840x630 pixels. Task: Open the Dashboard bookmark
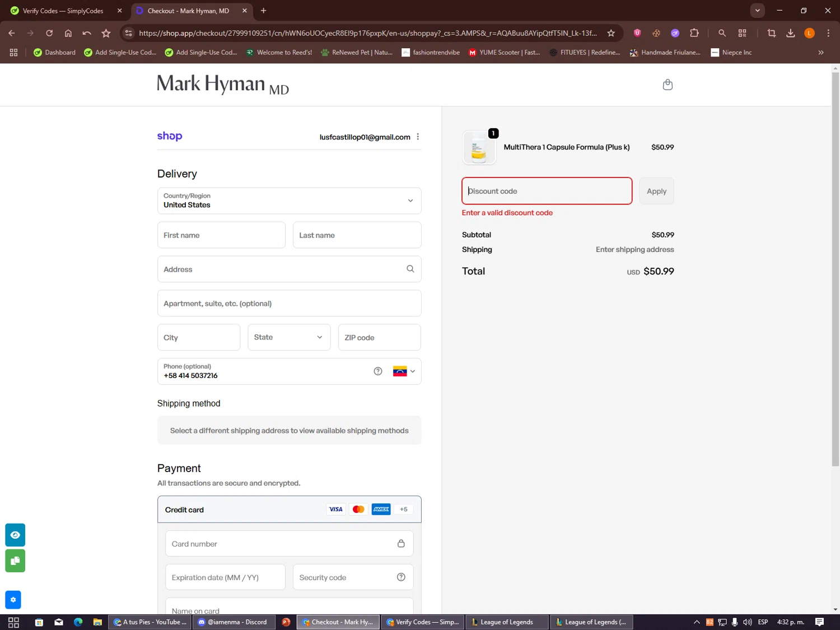tap(54, 53)
